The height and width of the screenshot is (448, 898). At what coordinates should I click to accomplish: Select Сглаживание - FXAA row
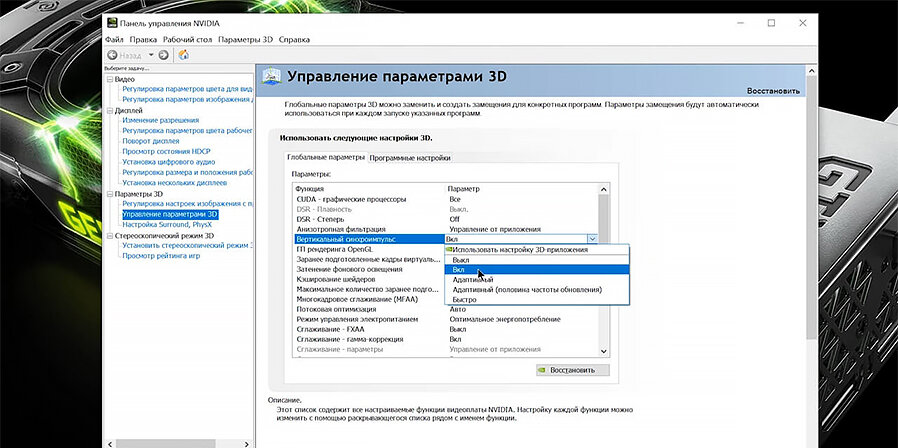446,329
